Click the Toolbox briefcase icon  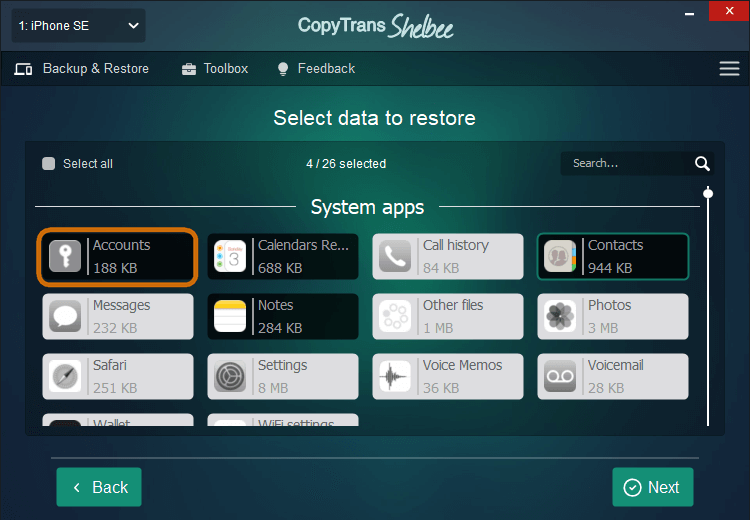point(189,69)
